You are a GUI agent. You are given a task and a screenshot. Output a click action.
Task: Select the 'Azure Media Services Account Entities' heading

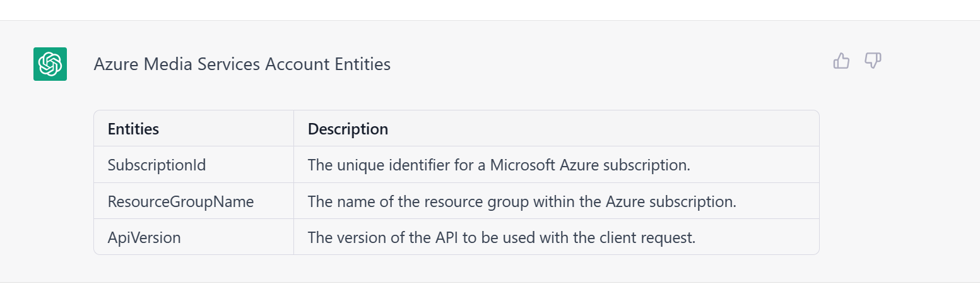point(242,64)
